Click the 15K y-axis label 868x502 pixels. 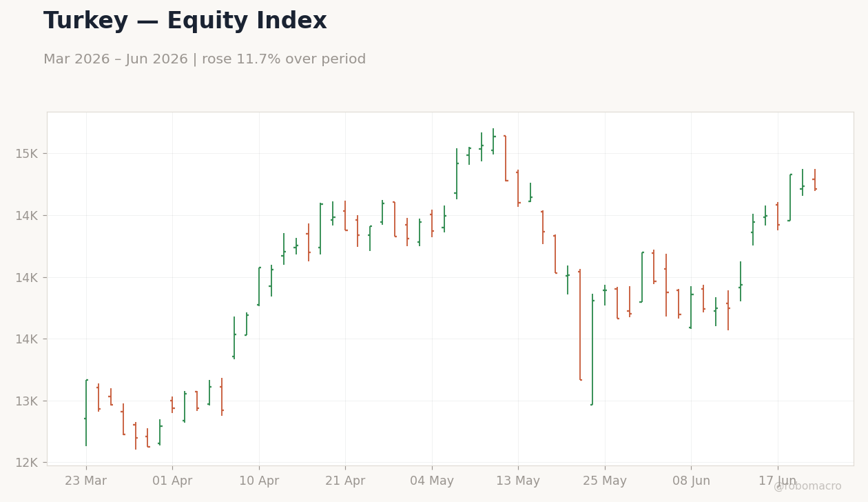pos(25,154)
